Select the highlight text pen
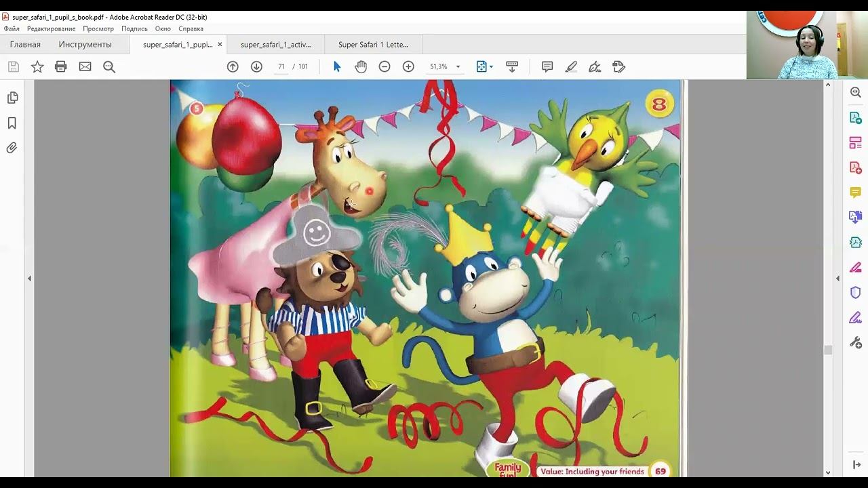 571,66
